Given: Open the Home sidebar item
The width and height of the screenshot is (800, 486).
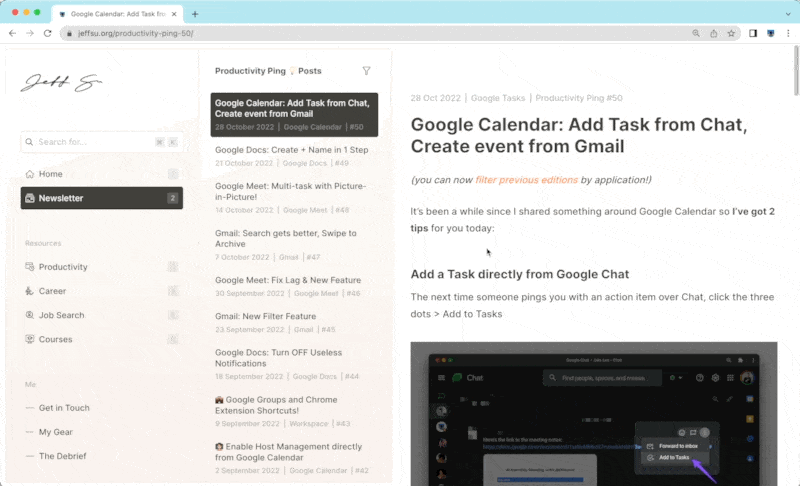Looking at the screenshot, I should coord(102,174).
